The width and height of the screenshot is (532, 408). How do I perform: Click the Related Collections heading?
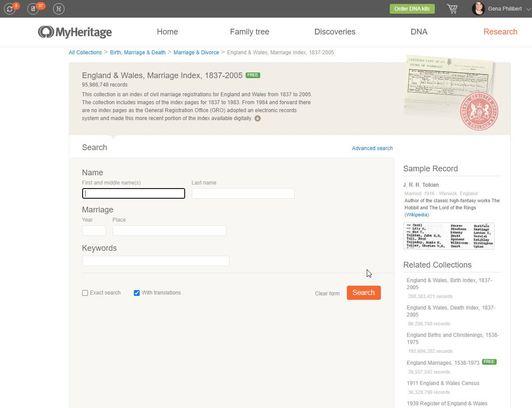(x=437, y=265)
